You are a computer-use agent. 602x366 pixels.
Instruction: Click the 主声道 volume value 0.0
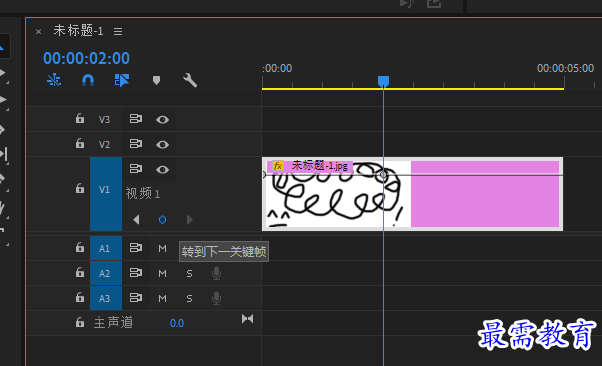pos(177,323)
